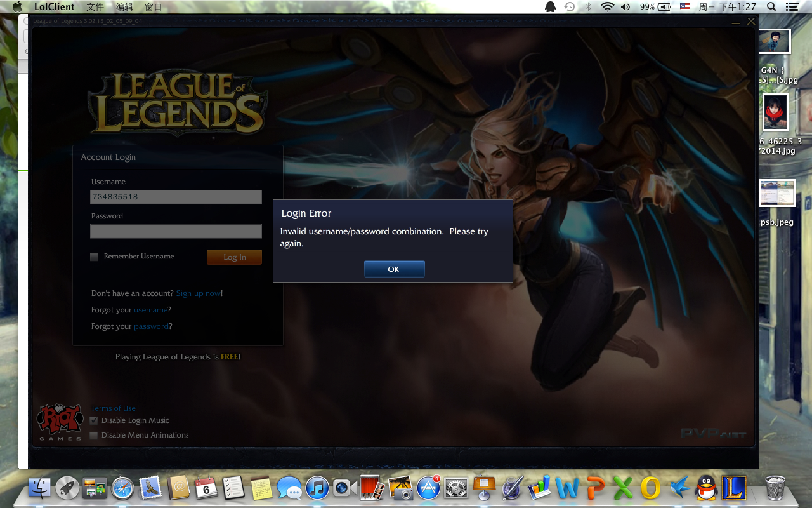
Task: Click the orange Log In button
Action: pyautogui.click(x=234, y=257)
